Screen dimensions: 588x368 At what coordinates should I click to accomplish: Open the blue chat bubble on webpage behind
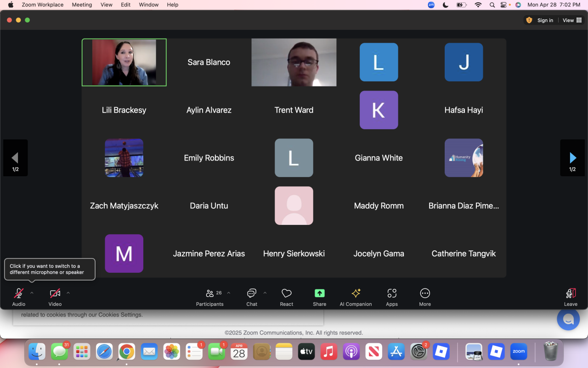point(568,319)
